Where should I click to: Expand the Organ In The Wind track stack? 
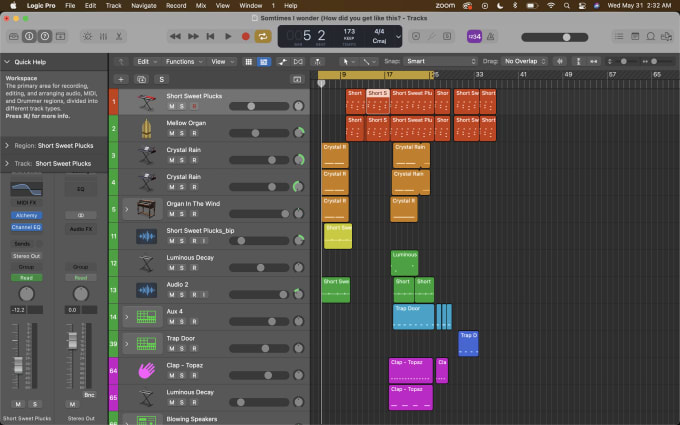pos(127,209)
